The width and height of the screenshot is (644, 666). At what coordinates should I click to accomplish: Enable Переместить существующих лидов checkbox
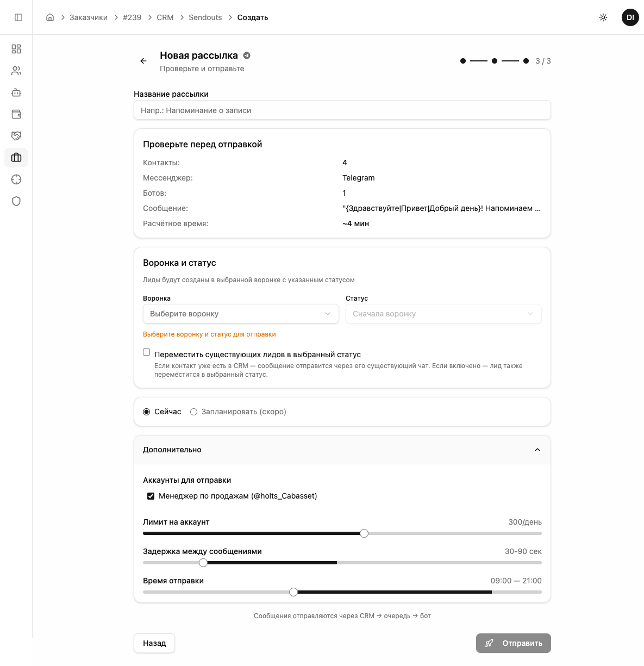147,352
